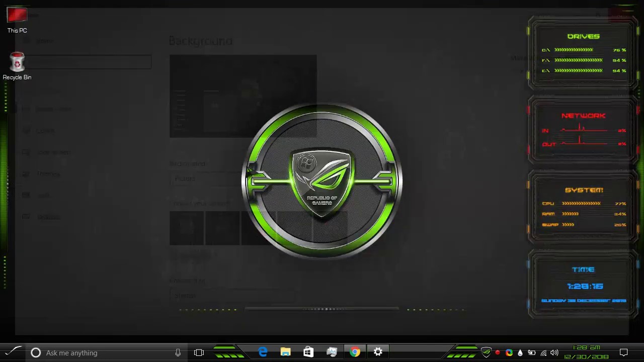Open Task View from taskbar
Screen dimensions: 644x362
(199, 353)
